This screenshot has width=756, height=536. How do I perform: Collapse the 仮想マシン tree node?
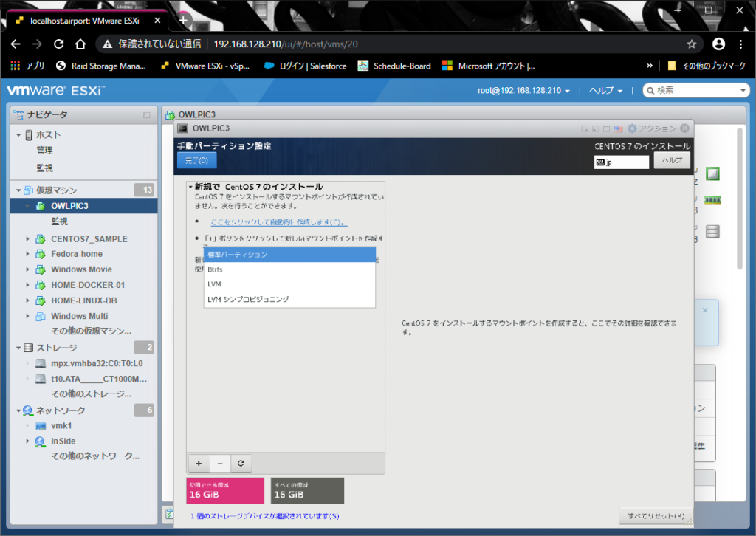18,190
